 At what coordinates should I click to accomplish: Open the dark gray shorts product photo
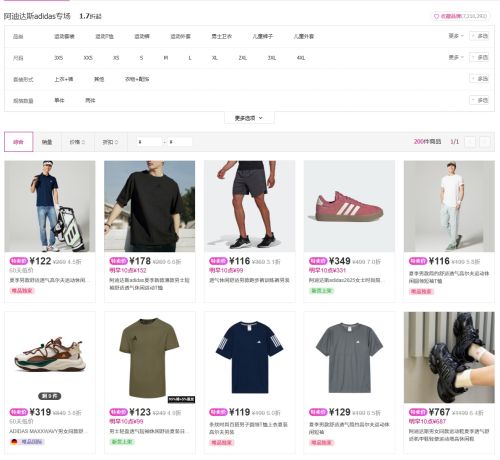pos(250,206)
